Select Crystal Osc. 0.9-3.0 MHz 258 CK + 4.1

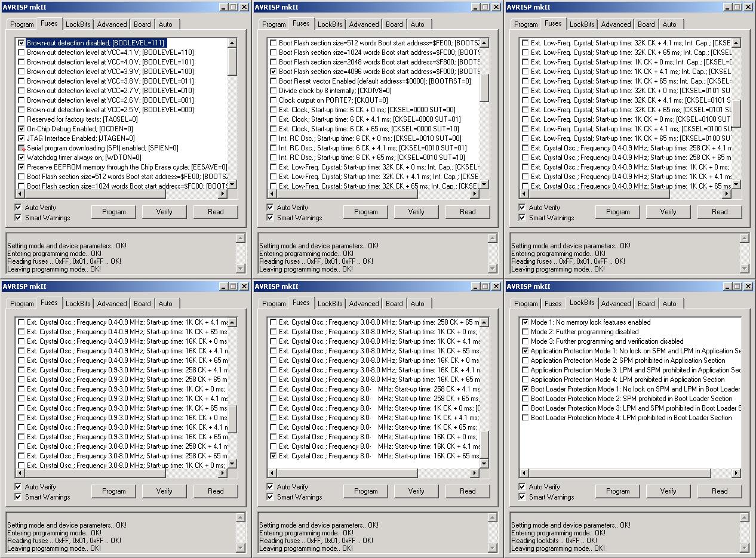21,370
